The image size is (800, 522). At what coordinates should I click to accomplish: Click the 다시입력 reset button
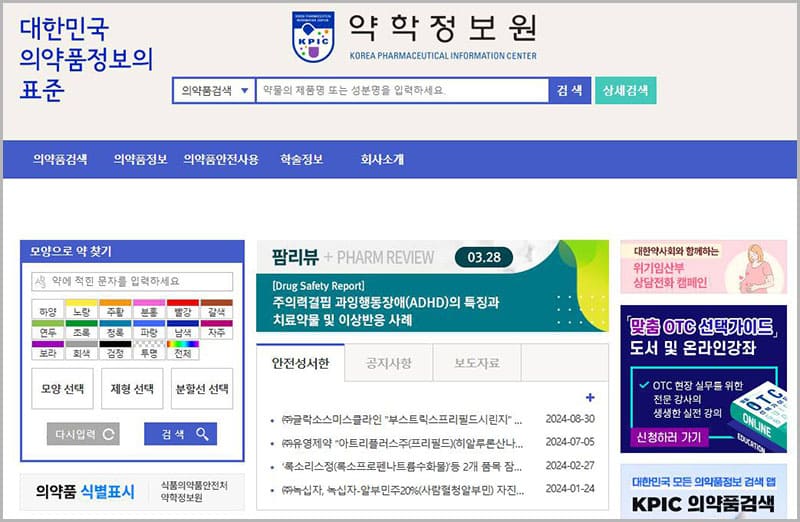(x=83, y=434)
